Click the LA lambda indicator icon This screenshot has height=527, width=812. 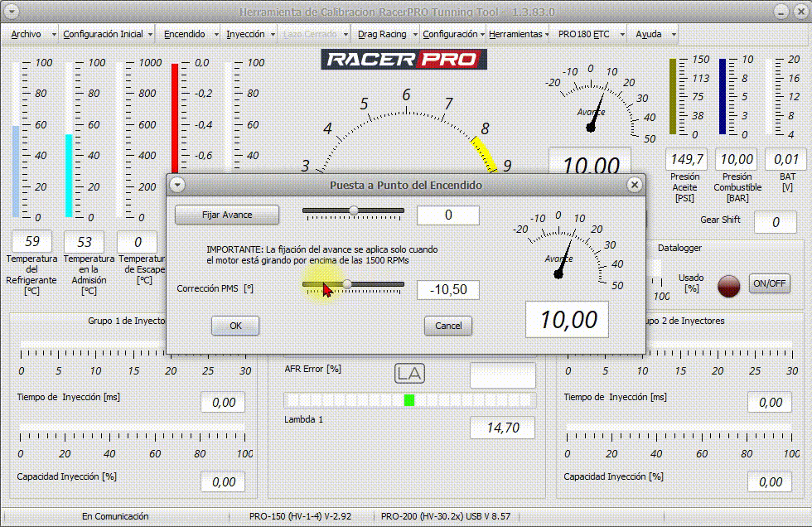pos(409,374)
